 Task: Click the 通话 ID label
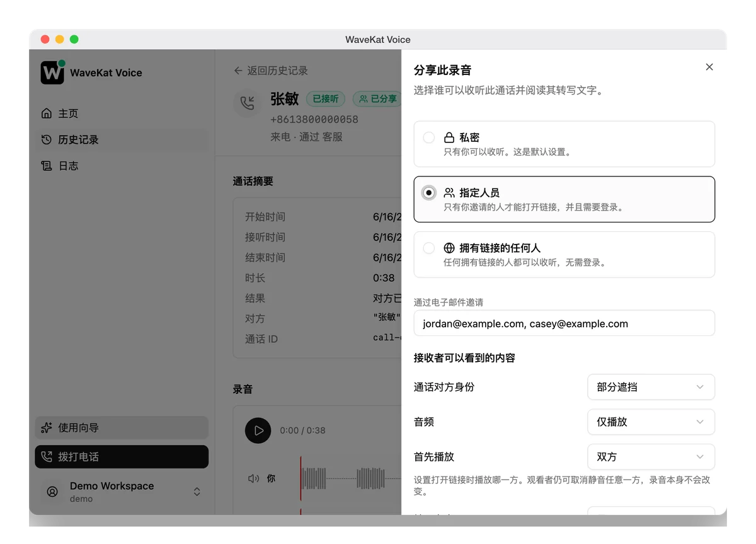point(261,339)
